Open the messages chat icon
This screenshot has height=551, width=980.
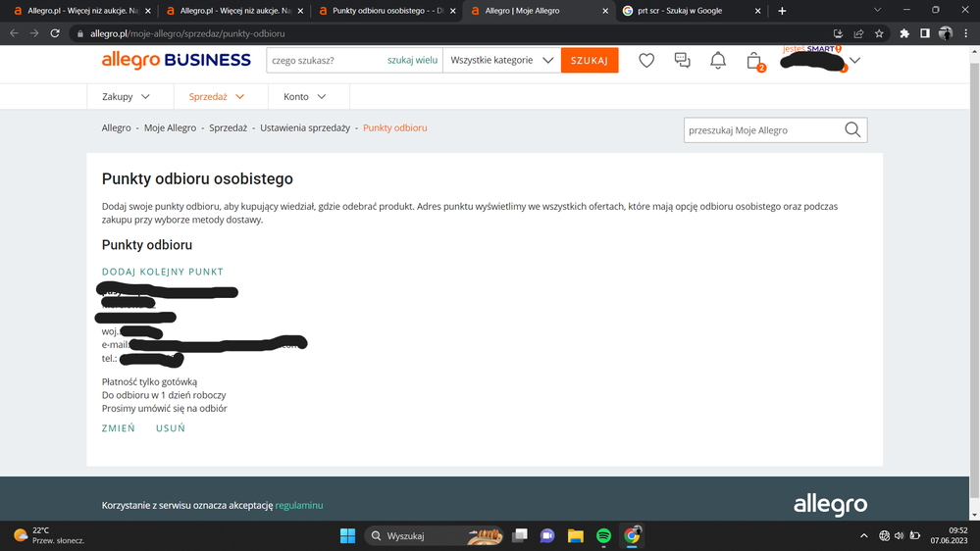(682, 61)
